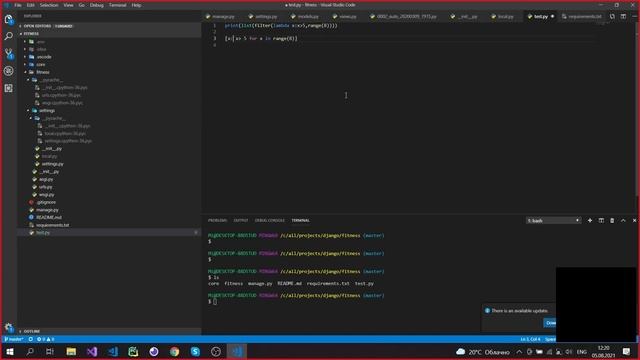This screenshot has height=360, width=640.
Task: Open Skype from taskbar
Action: coord(195,351)
